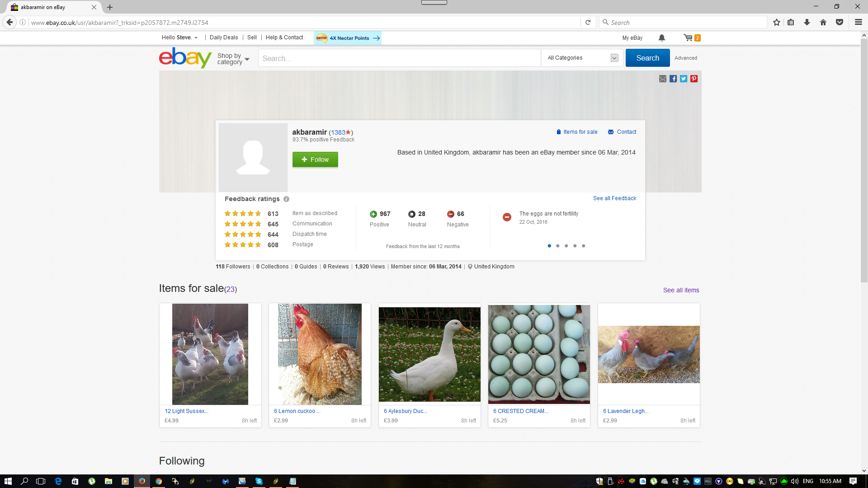Open the Sell menu link
The width and height of the screenshot is (868, 488).
tap(252, 38)
